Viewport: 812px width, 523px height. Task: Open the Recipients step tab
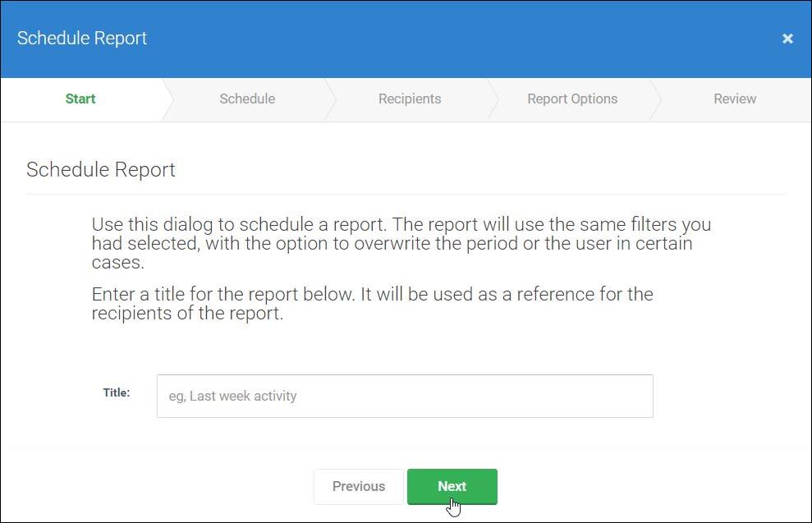point(410,99)
